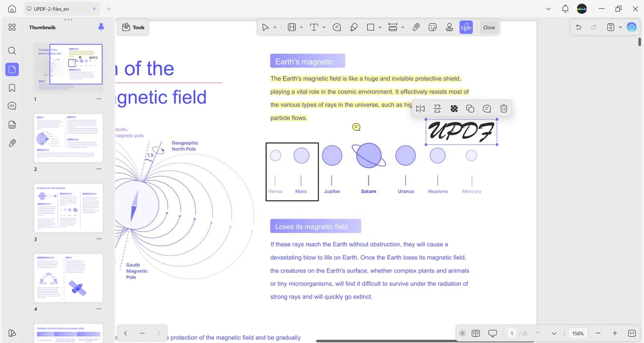Toggle two-page reading view

[x=476, y=333]
